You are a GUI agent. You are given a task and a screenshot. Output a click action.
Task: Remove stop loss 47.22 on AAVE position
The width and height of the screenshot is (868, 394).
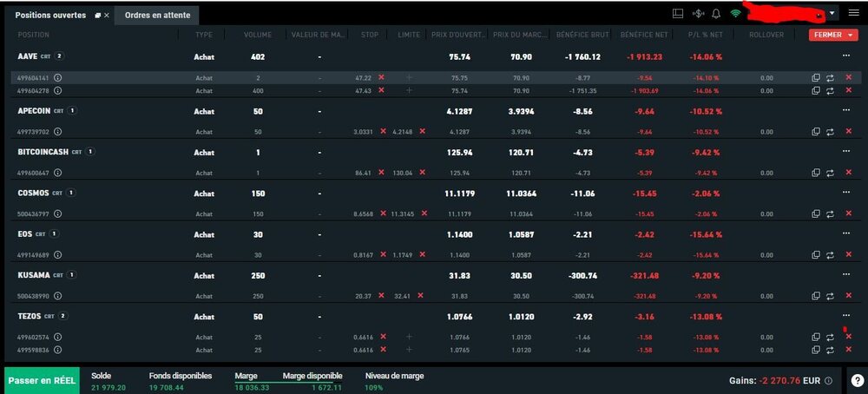[381, 77]
